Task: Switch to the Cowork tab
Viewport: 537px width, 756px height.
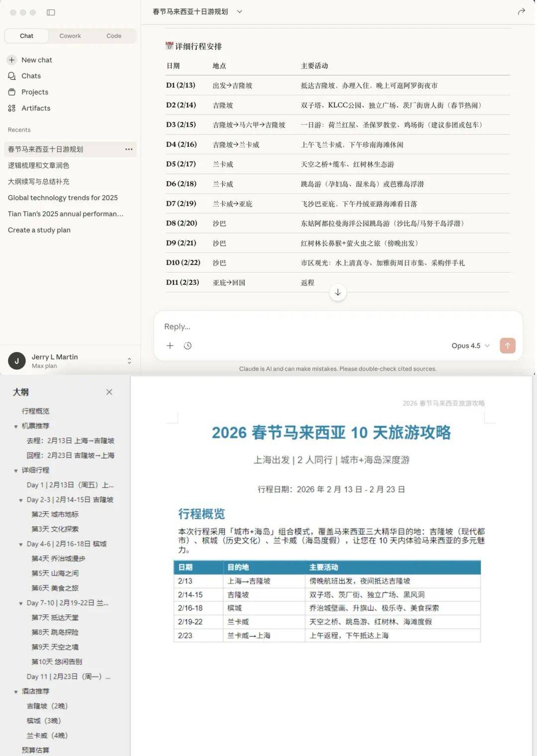Action: tap(70, 36)
